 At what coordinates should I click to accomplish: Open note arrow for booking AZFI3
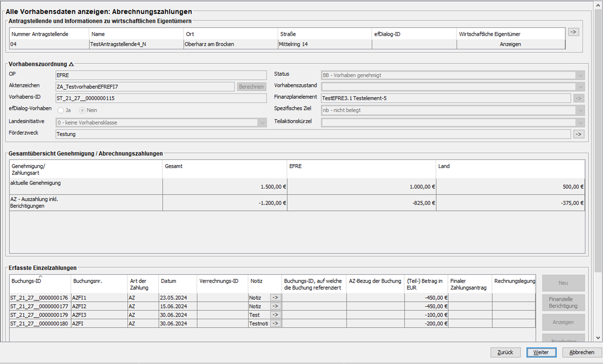[x=275, y=315]
